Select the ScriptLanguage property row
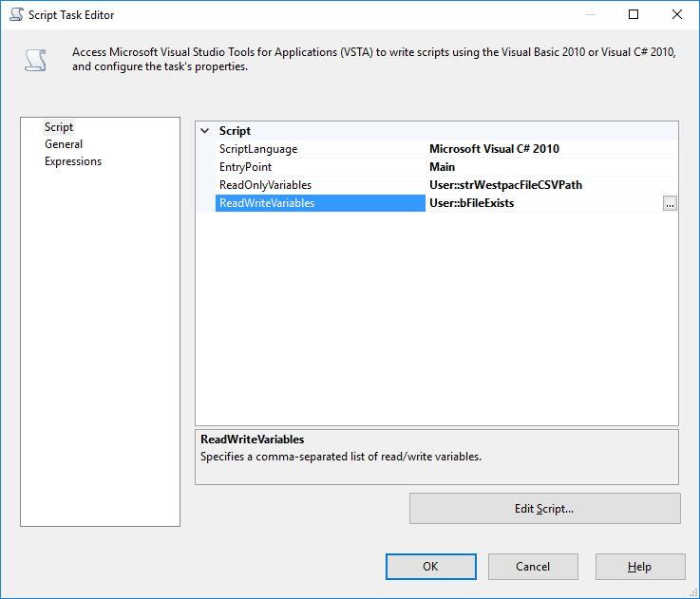Screen dimensions: 700x599 (258, 149)
